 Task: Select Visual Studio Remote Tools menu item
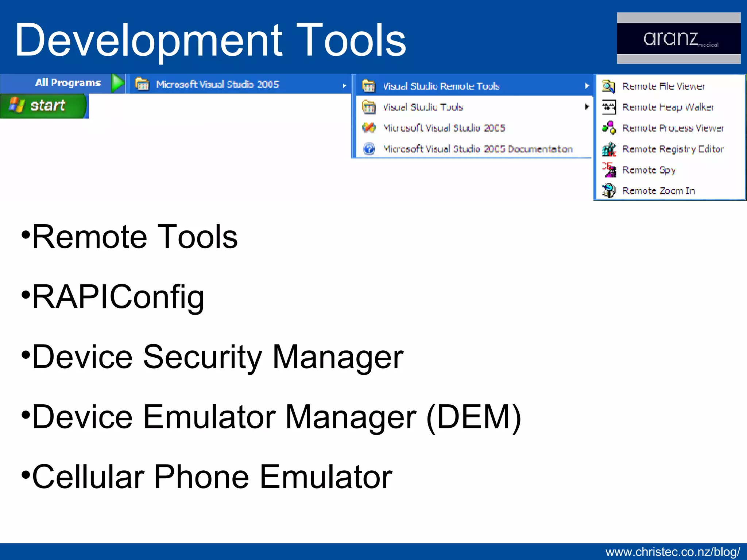(474, 86)
